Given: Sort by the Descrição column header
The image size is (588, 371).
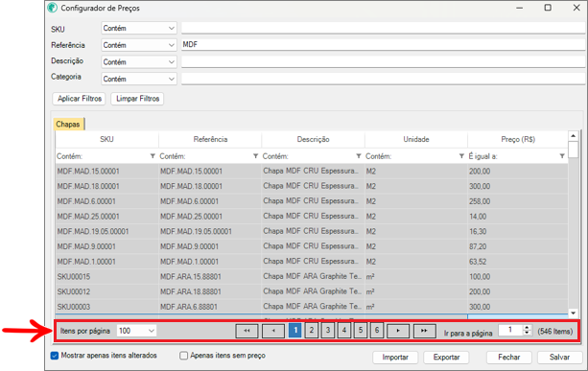Looking at the screenshot, I should pyautogui.click(x=313, y=139).
